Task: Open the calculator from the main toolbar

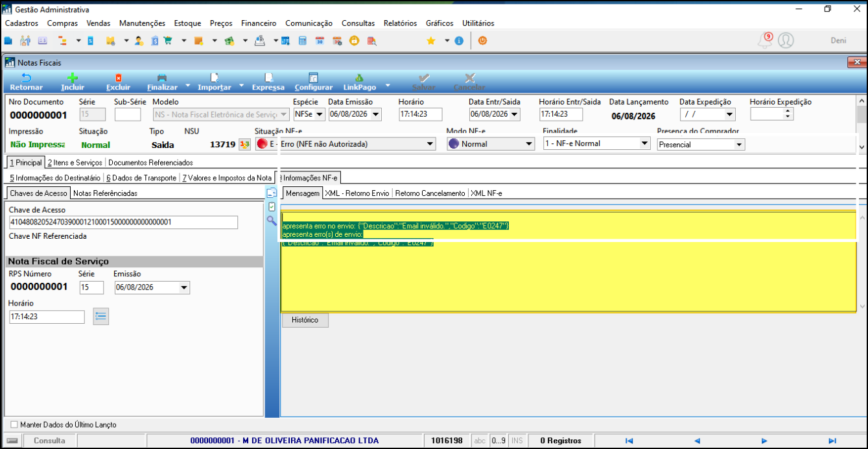Action: pyautogui.click(x=302, y=40)
